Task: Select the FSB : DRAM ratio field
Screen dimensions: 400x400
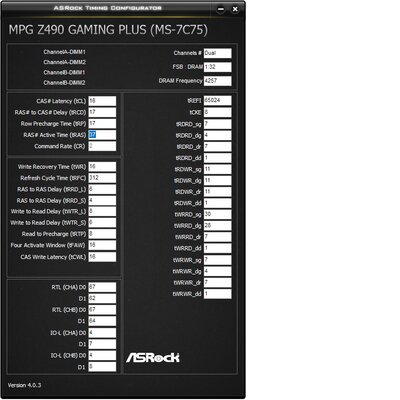Action: coord(217,67)
